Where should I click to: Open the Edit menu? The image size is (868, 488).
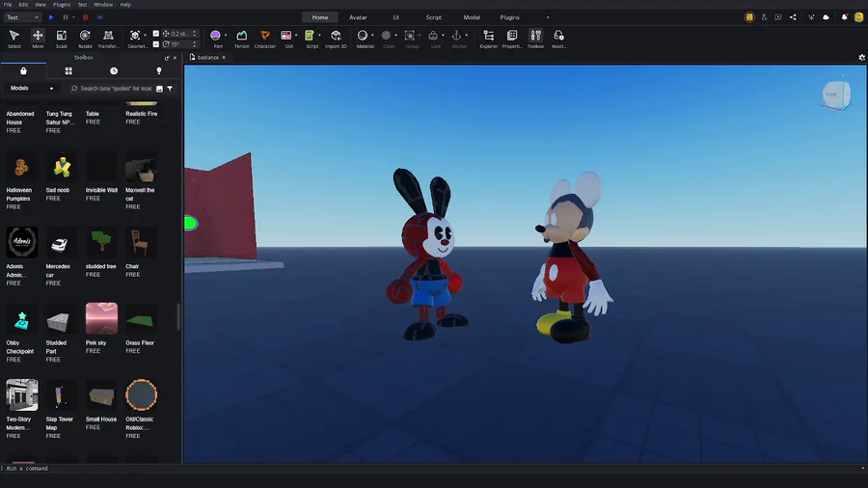click(x=23, y=5)
